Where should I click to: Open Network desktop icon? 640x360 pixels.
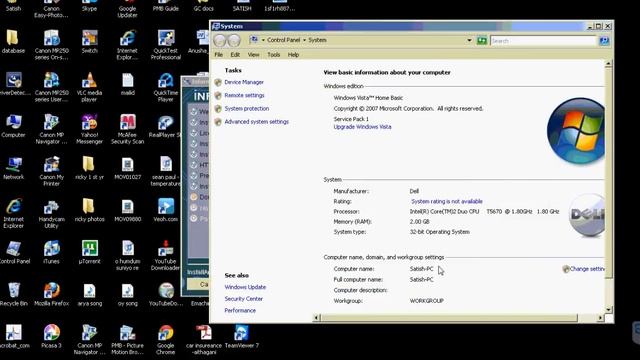point(13,168)
